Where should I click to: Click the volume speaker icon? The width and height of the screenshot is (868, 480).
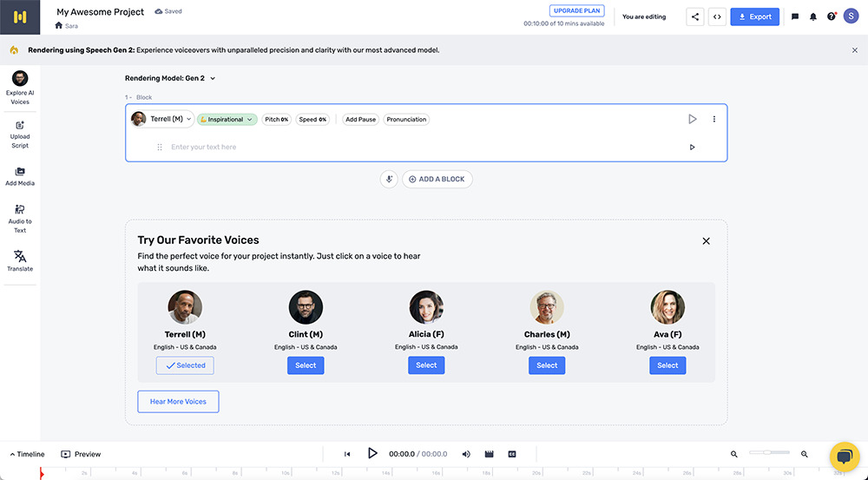pyautogui.click(x=466, y=454)
